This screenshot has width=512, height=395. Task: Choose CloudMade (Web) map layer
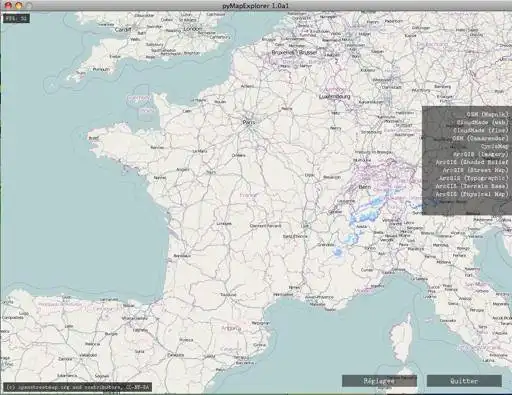pos(483,122)
